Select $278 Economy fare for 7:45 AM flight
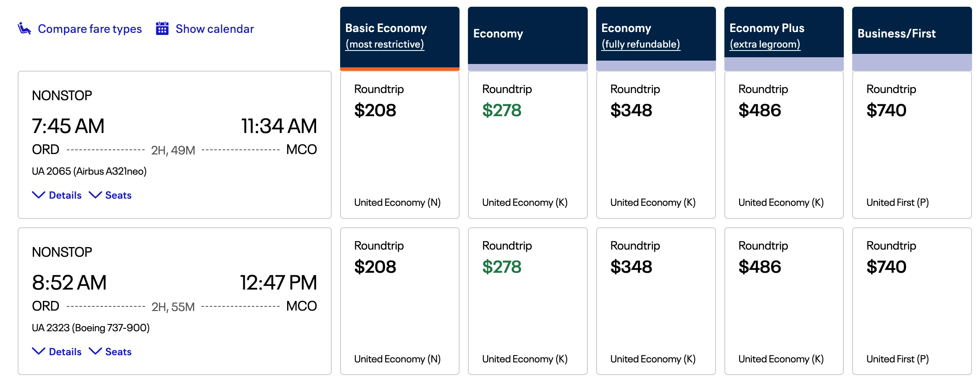The height and width of the screenshot is (383, 980). [x=527, y=145]
